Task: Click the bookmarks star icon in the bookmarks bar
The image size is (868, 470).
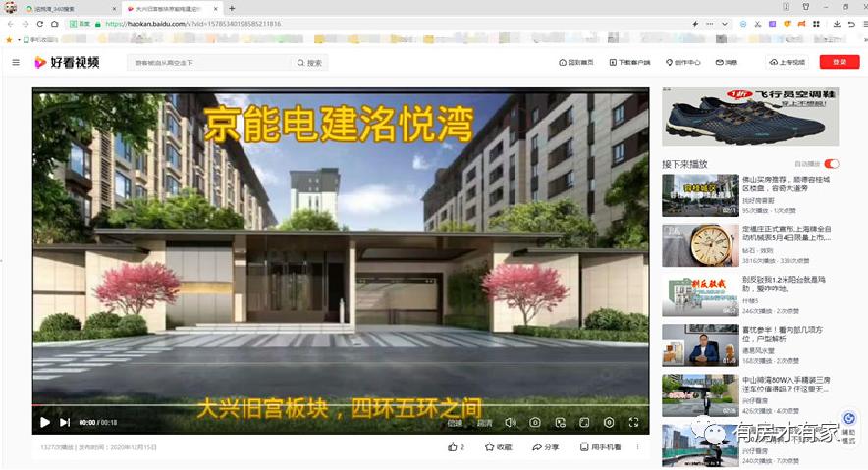Action: (8, 40)
